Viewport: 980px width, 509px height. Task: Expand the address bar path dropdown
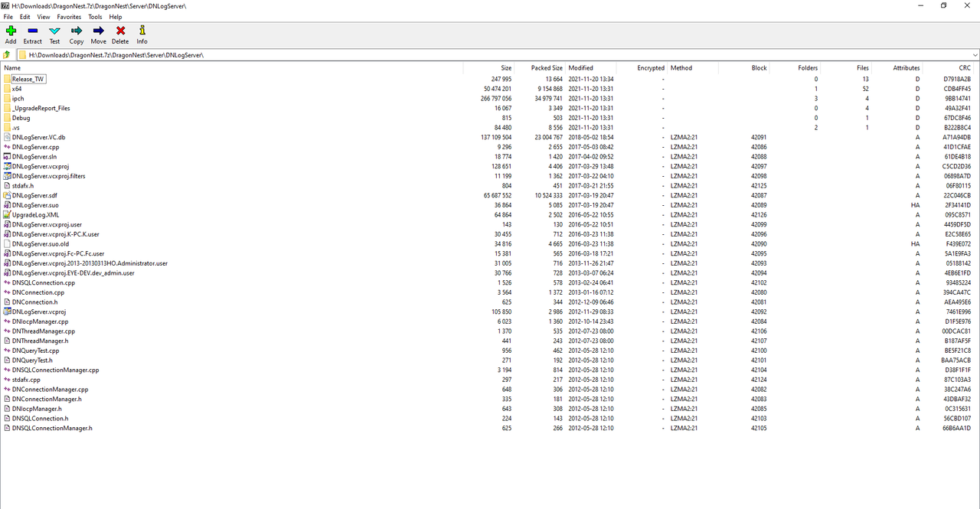click(974, 55)
